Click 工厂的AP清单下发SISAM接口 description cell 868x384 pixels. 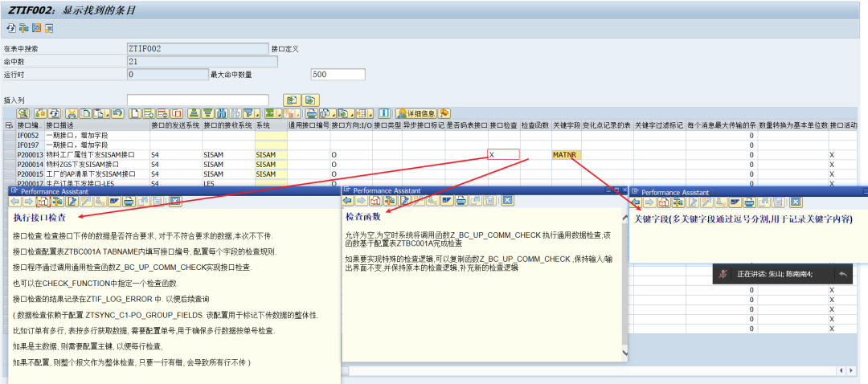(x=96, y=174)
